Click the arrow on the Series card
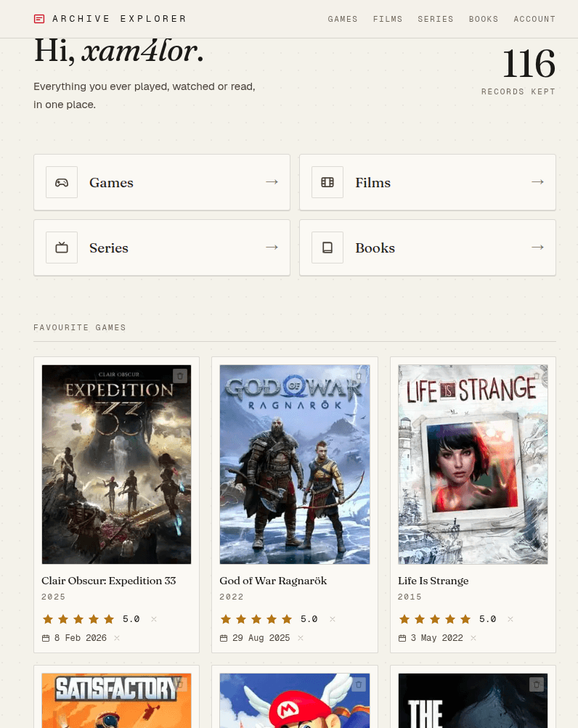 (272, 248)
